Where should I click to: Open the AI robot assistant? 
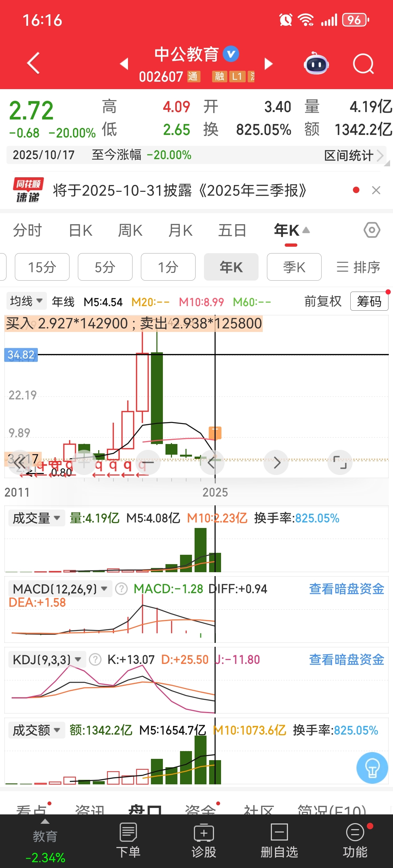click(x=316, y=63)
